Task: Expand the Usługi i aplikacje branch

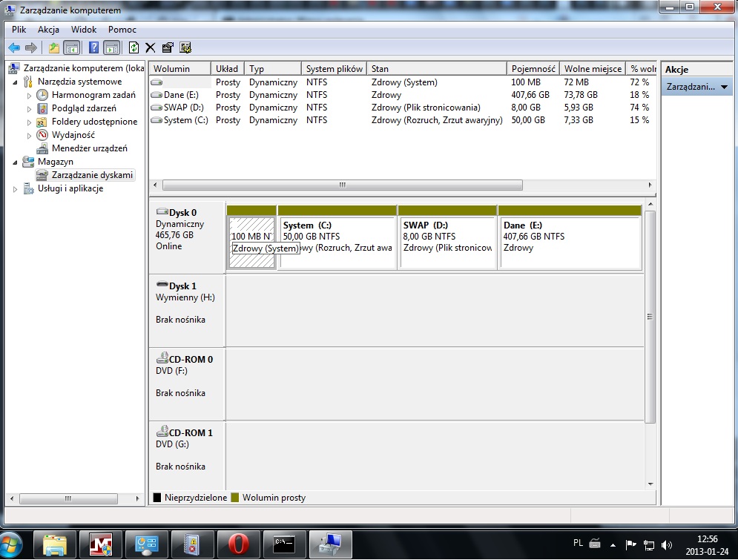Action: pos(15,189)
